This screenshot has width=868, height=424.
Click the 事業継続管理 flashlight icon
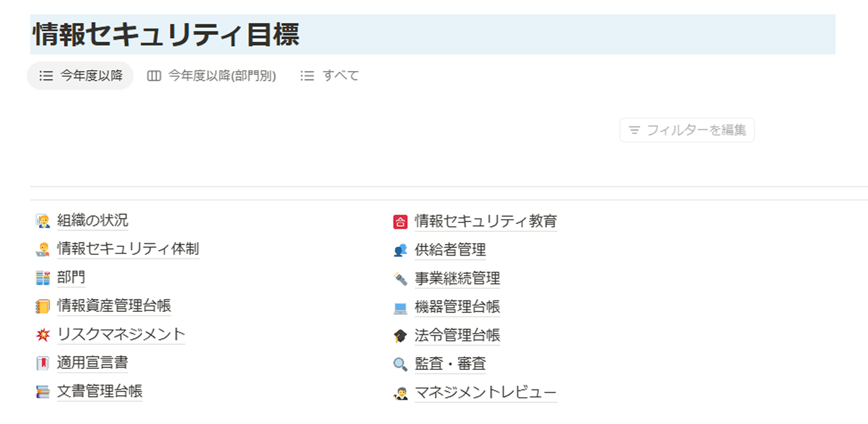[400, 279]
